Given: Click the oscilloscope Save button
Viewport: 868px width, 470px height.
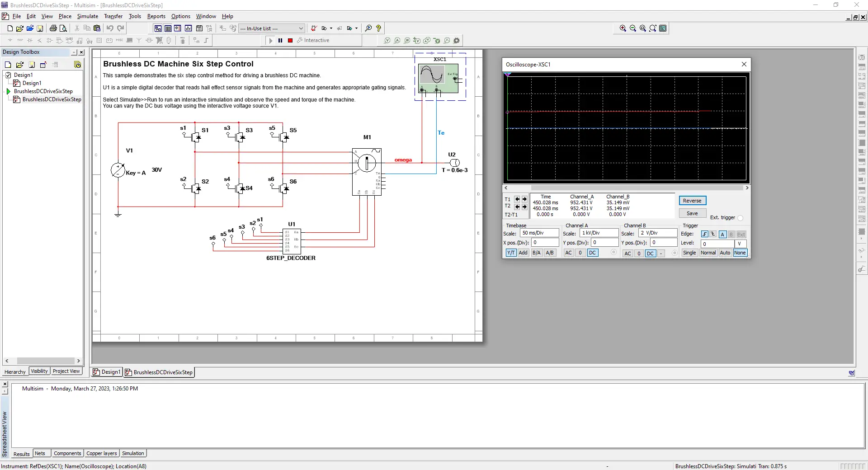Looking at the screenshot, I should click(x=692, y=213).
